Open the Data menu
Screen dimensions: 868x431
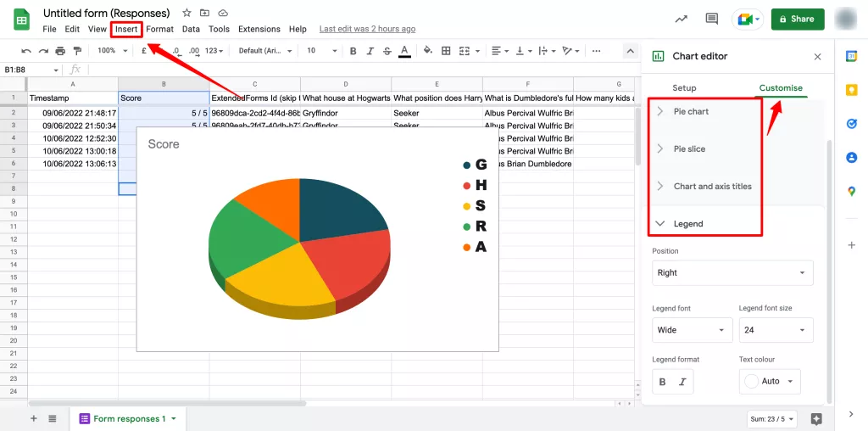pyautogui.click(x=191, y=29)
